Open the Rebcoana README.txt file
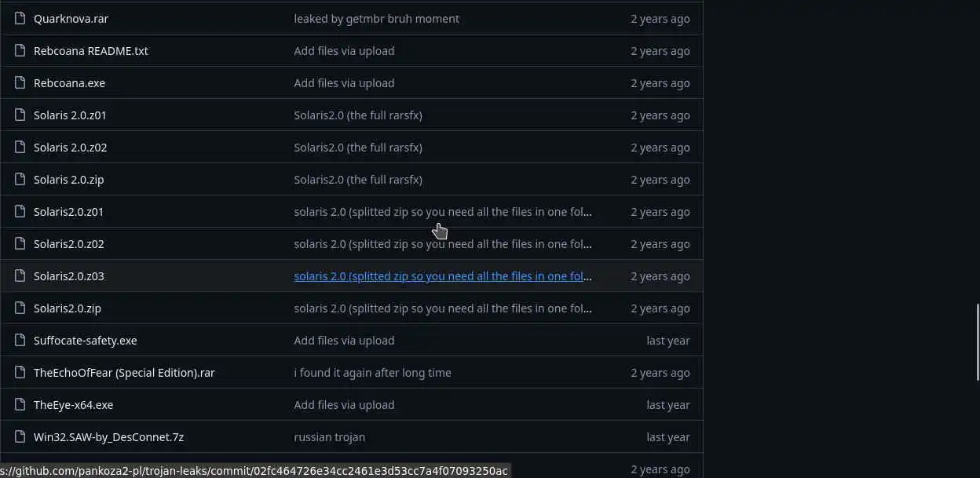The height and width of the screenshot is (478, 980). [x=90, y=50]
